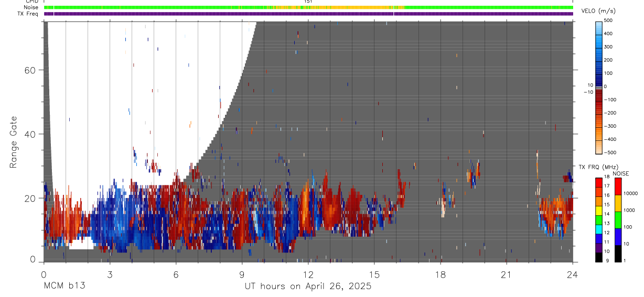The width and height of the screenshot is (644, 297).
Task: Click the green 100 noise legend swatch
Action: point(618,219)
